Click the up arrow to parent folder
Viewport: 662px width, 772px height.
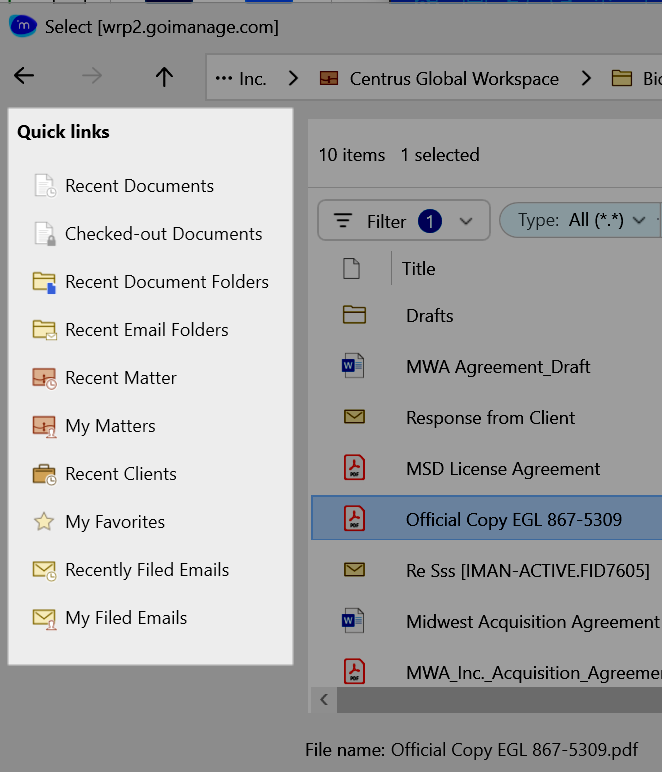coord(164,77)
